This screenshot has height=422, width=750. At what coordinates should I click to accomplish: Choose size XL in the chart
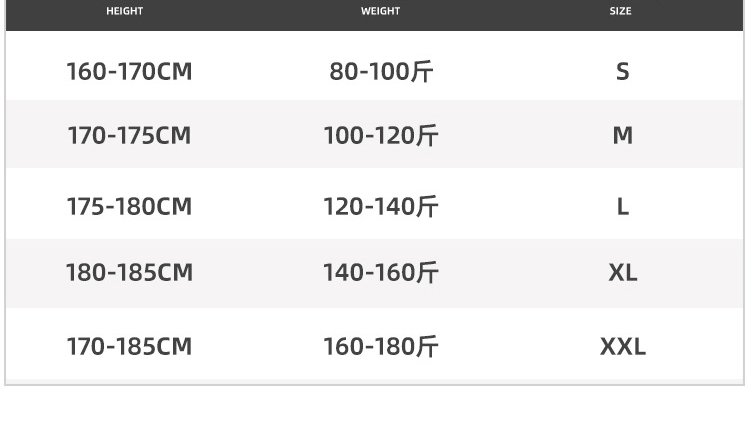[623, 273]
